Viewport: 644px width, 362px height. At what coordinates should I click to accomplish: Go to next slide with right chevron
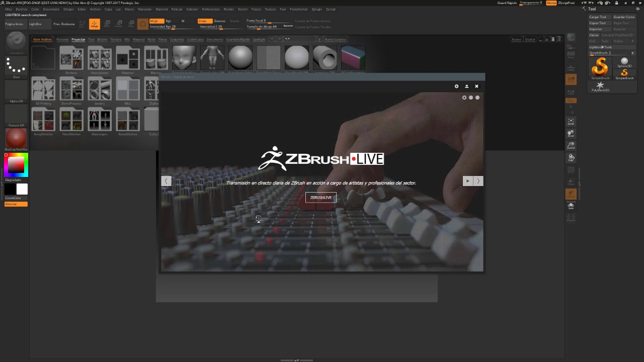click(478, 181)
